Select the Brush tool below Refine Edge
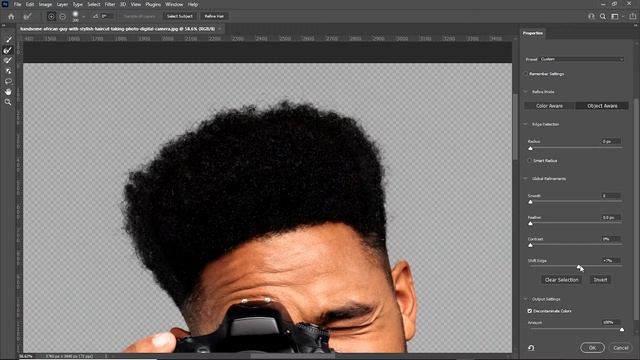Screen dimensions: 640x360 pyautogui.click(x=8, y=60)
